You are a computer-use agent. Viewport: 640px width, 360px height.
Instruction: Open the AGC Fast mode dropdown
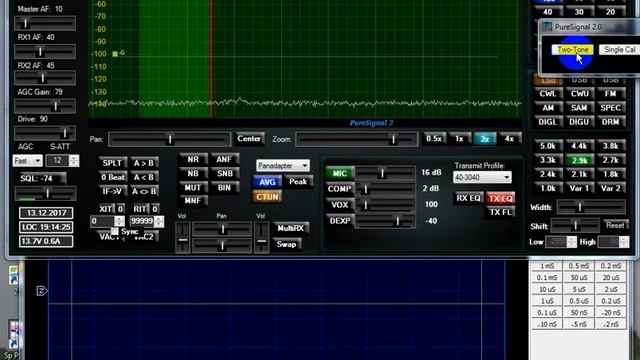pyautogui.click(x=27, y=161)
